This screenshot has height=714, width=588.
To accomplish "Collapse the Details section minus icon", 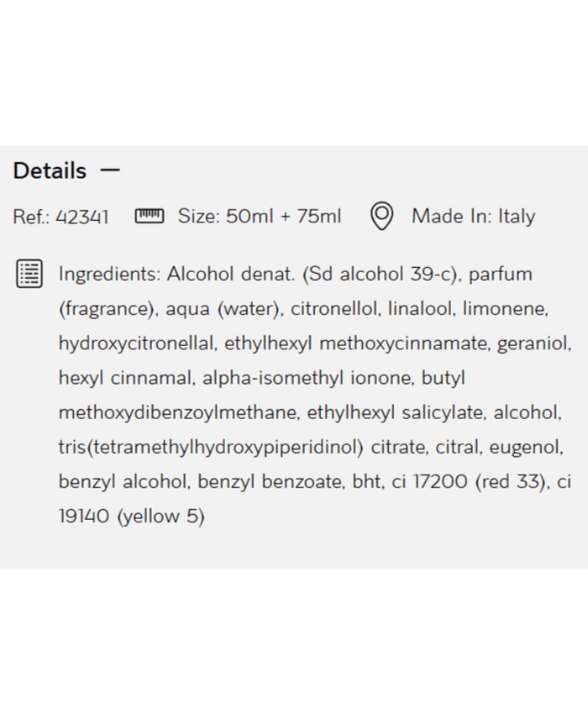I will coord(110,171).
